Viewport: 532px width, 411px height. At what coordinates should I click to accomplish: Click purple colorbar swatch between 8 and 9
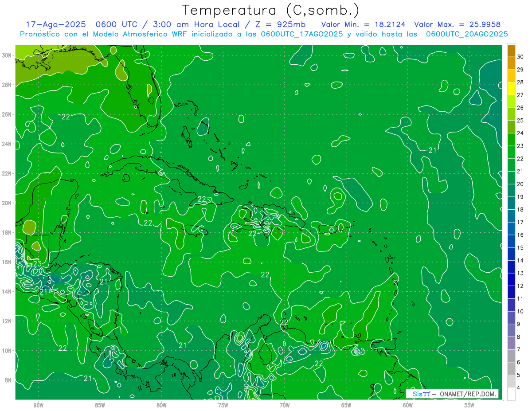coord(511,330)
